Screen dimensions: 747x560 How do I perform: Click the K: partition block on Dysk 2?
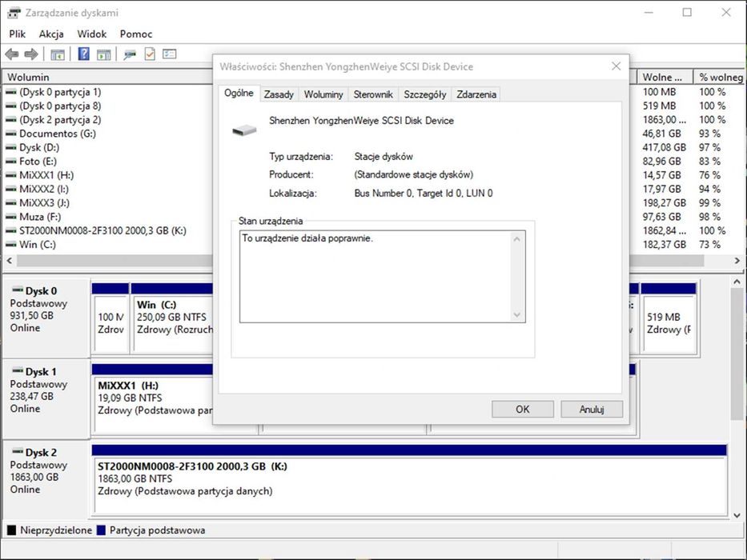coord(409,479)
